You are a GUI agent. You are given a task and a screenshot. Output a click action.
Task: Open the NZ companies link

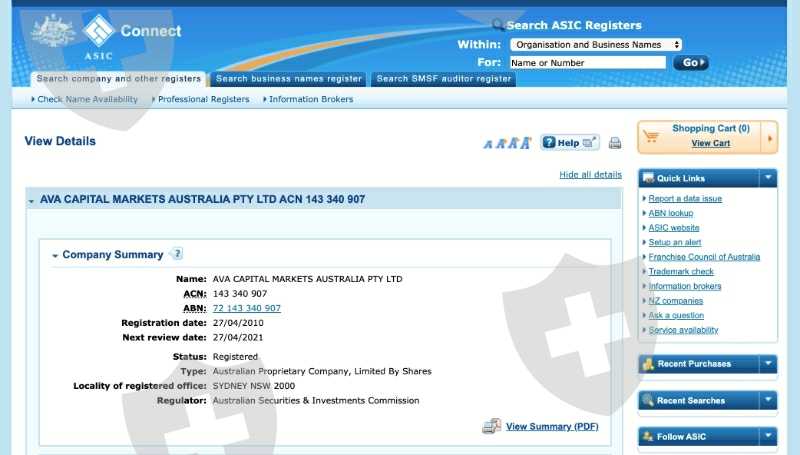coord(676,301)
